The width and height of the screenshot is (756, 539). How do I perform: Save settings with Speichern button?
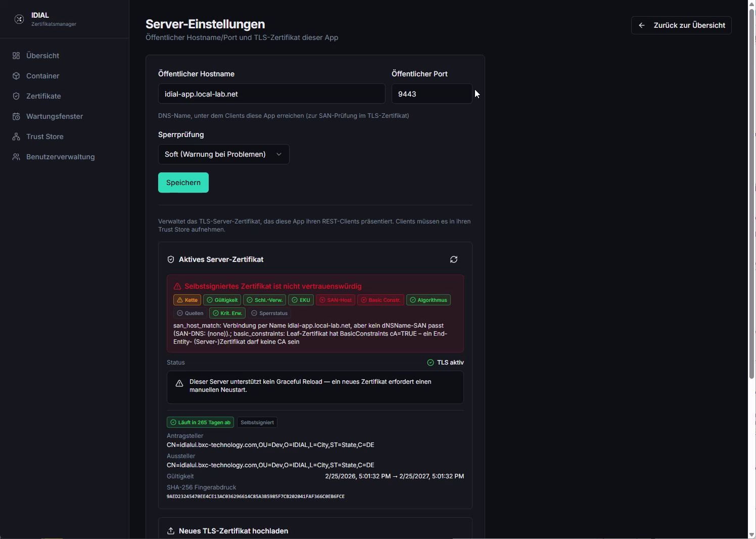tap(183, 183)
